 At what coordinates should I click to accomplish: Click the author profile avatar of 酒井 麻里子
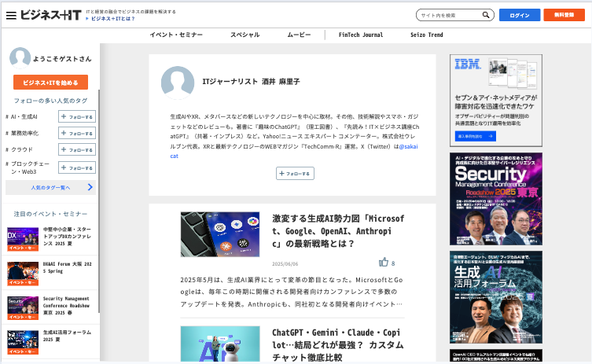pos(178,83)
